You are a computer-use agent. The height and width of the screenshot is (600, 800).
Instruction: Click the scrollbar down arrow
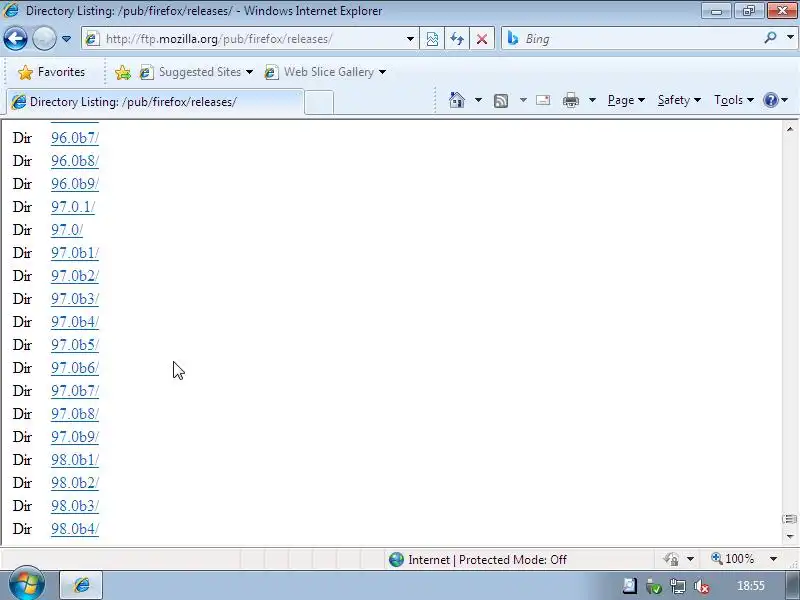click(790, 536)
